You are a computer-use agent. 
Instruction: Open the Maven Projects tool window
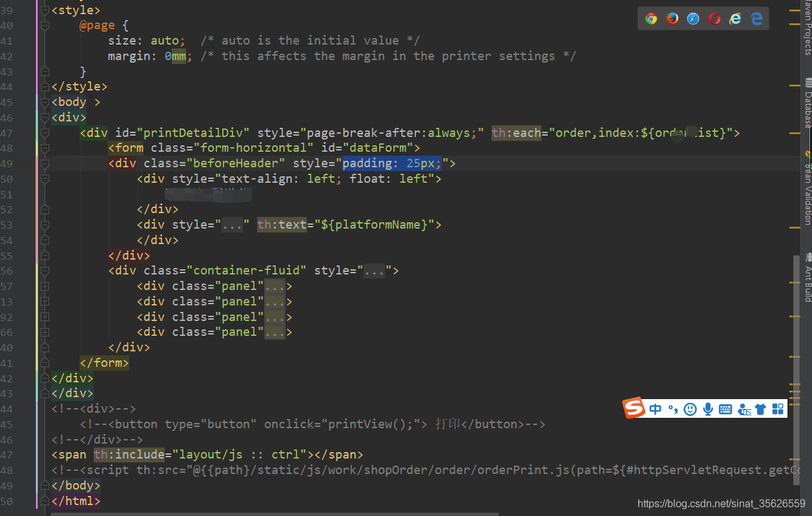click(x=807, y=28)
